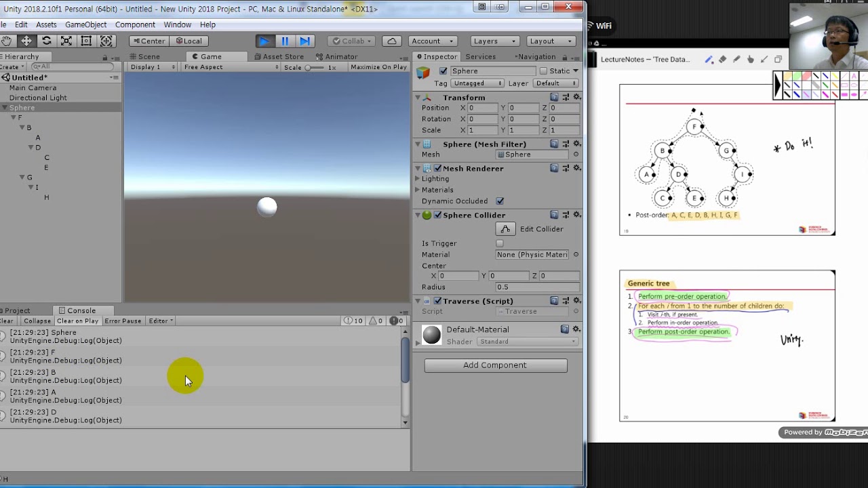Image resolution: width=868 pixels, height=488 pixels.
Task: Click the Mesh object picker circle
Action: [576, 155]
